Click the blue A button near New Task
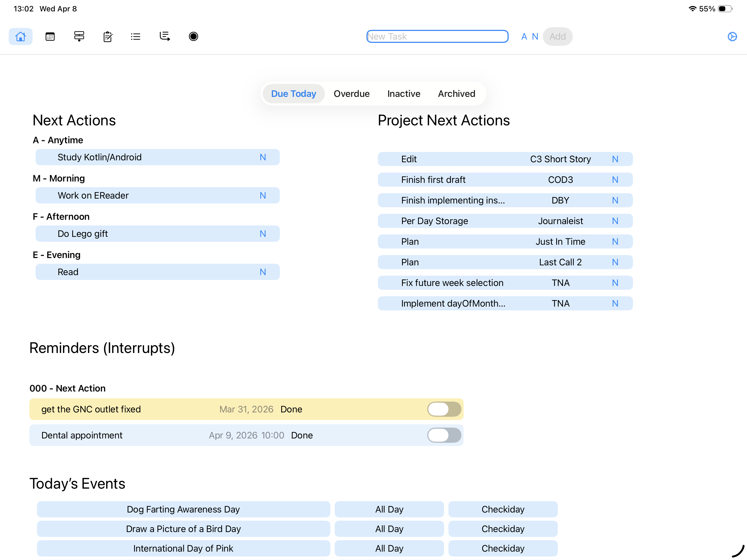This screenshot has height=560, width=747. tap(524, 36)
